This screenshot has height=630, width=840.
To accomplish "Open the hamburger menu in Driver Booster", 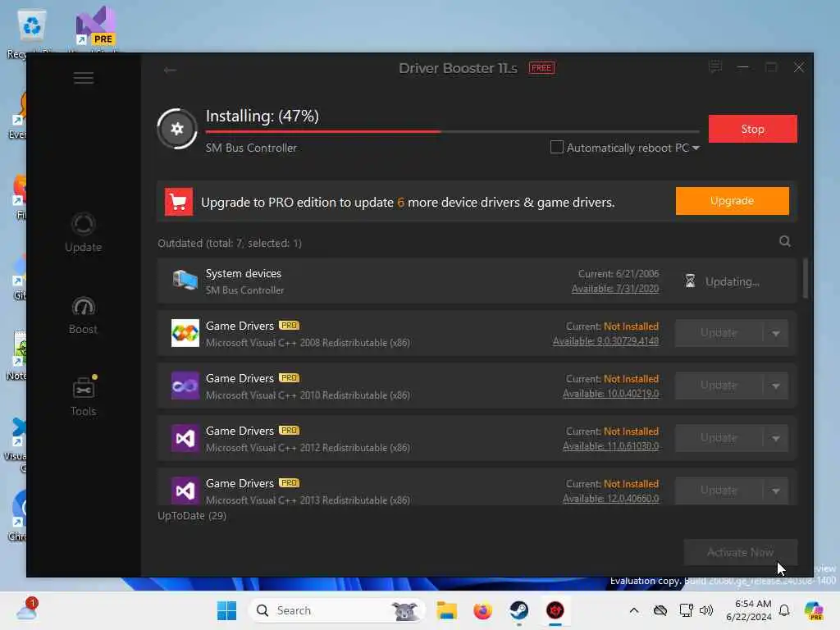I will coord(84,78).
